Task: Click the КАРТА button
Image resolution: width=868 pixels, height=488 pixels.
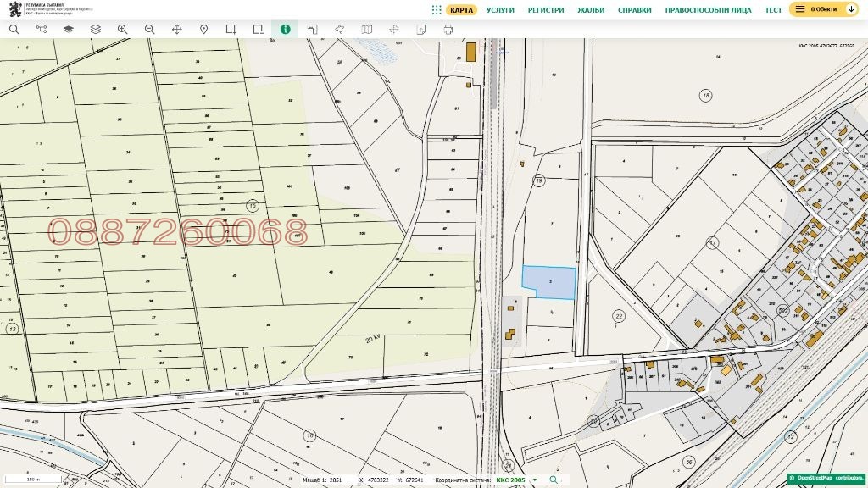Action: pyautogui.click(x=462, y=10)
